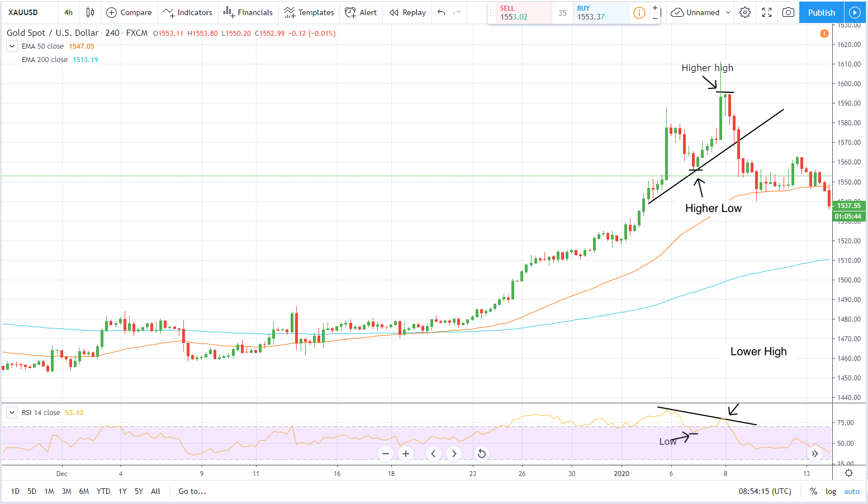Image resolution: width=868 pixels, height=504 pixels.
Task: Toggle auto scale
Action: [x=851, y=491]
